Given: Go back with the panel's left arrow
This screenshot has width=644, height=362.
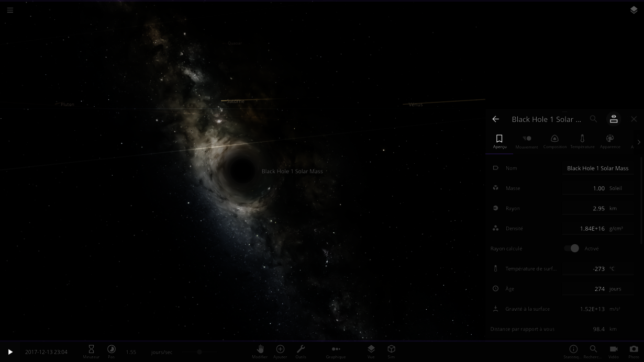Looking at the screenshot, I should point(496,119).
